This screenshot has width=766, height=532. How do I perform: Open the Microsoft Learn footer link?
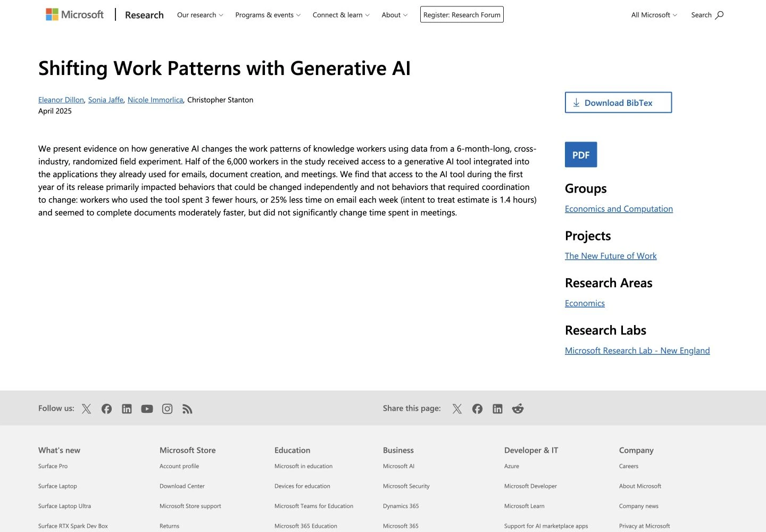click(524, 506)
